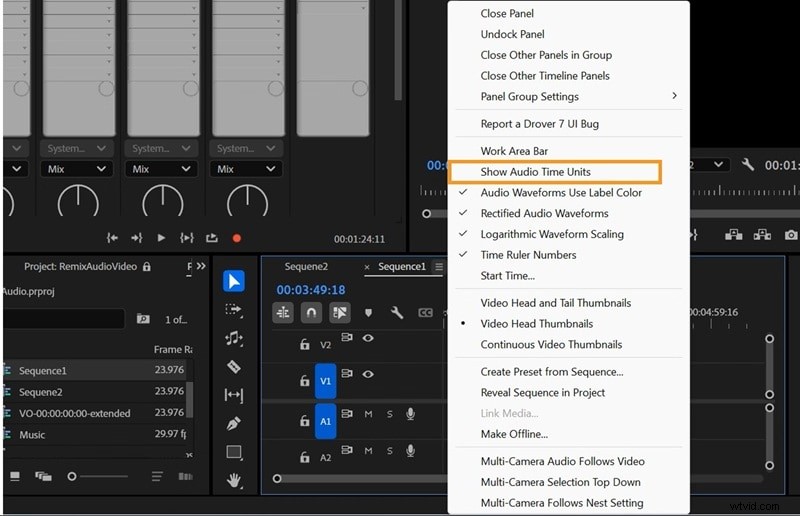Toggle A1 track targeting button
Viewport: 800px width, 516px height.
(x=326, y=421)
